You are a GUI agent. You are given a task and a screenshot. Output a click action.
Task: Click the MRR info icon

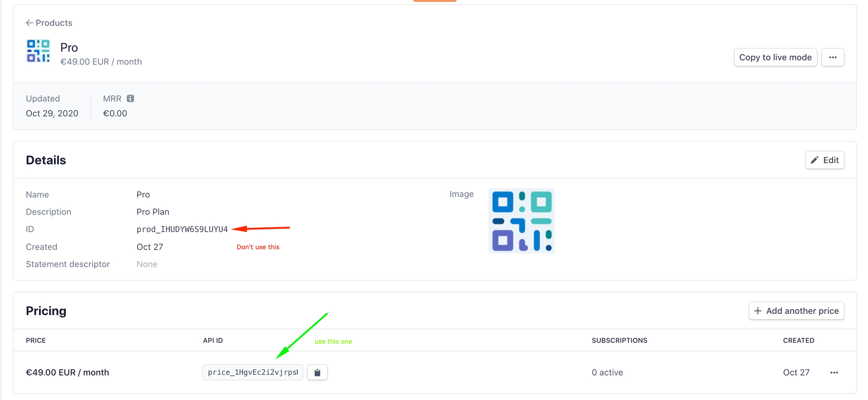coord(130,98)
